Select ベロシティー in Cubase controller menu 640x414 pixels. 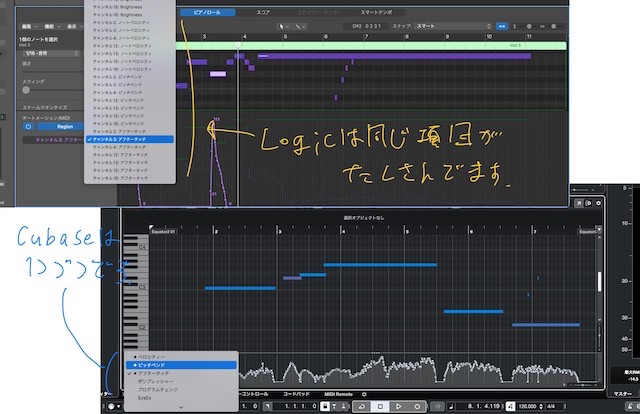[x=181, y=357]
